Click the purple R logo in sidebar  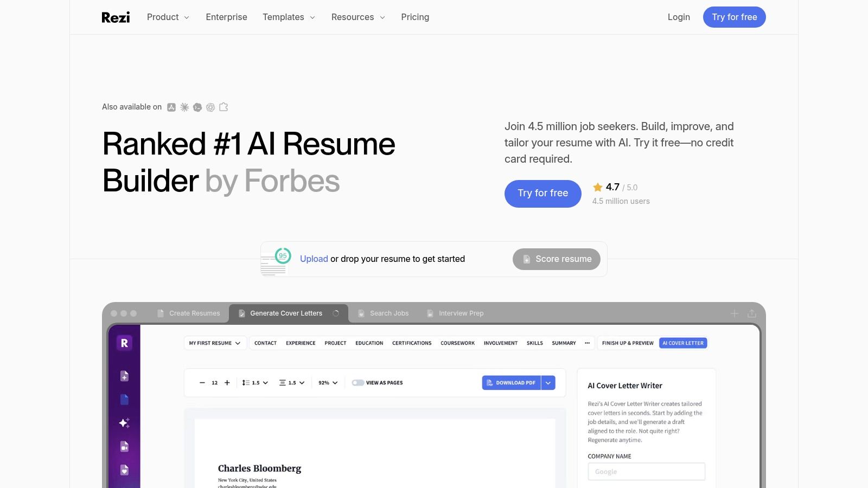point(124,343)
